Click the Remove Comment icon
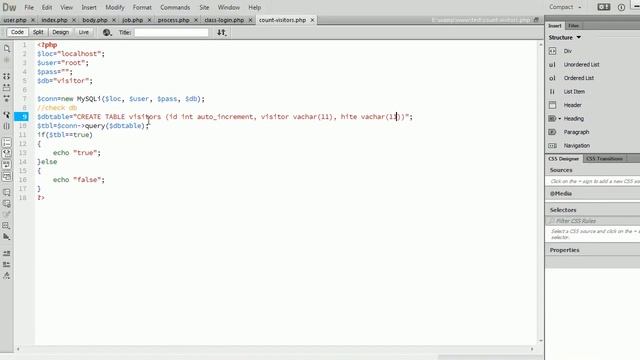The image size is (640, 360). [7, 203]
